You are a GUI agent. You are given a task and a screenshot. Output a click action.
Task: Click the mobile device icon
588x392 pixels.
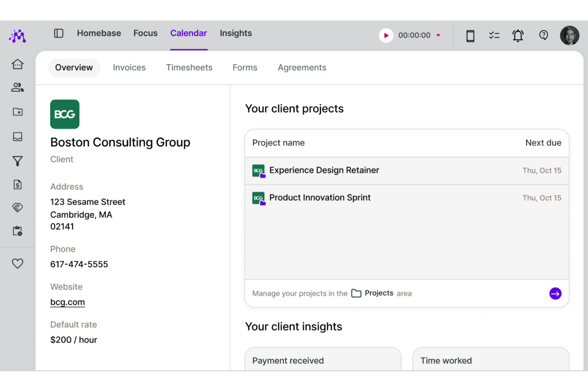click(x=470, y=36)
